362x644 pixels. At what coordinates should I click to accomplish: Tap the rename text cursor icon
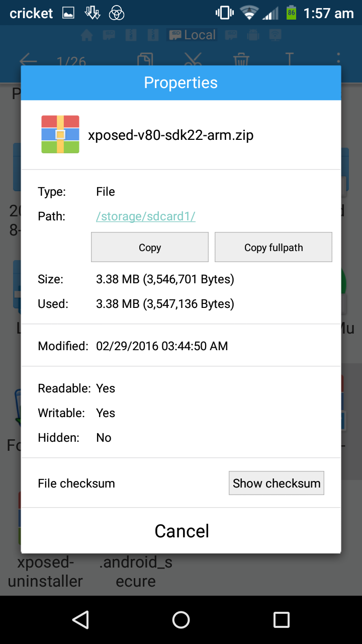pos(290,59)
